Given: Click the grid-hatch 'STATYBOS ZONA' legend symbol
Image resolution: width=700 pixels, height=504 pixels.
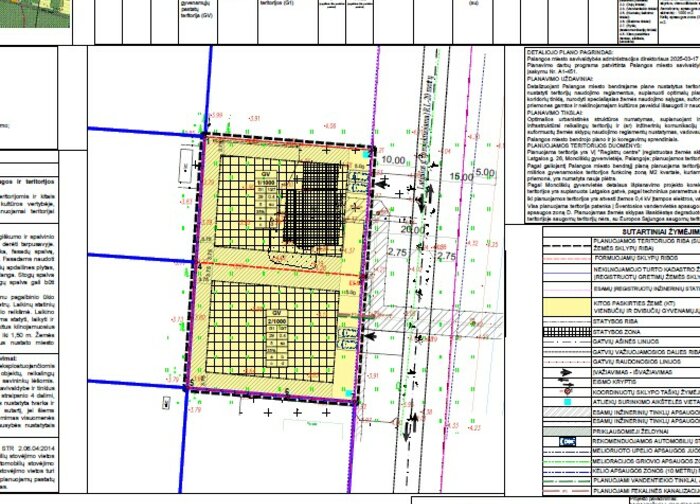Looking at the screenshot, I should pos(567,332).
